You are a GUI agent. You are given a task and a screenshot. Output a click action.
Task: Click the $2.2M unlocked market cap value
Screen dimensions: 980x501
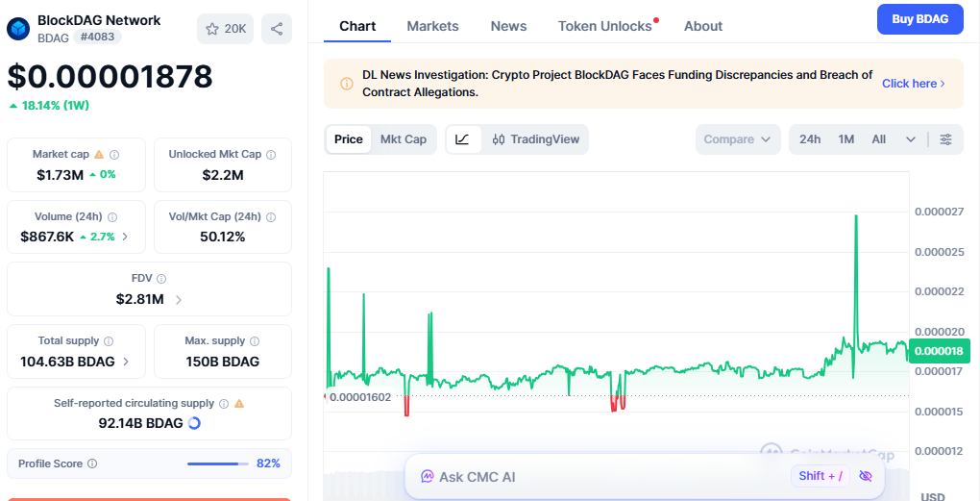click(223, 174)
